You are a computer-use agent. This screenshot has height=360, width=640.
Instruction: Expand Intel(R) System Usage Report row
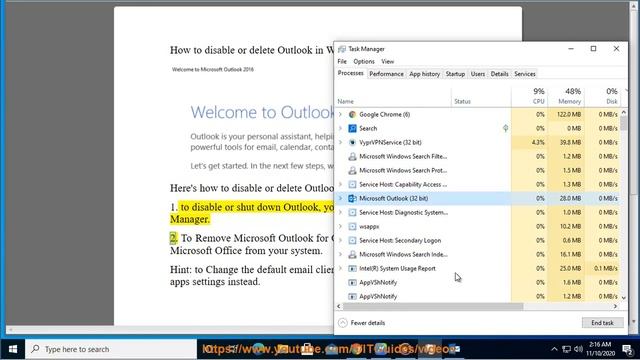pos(340,268)
